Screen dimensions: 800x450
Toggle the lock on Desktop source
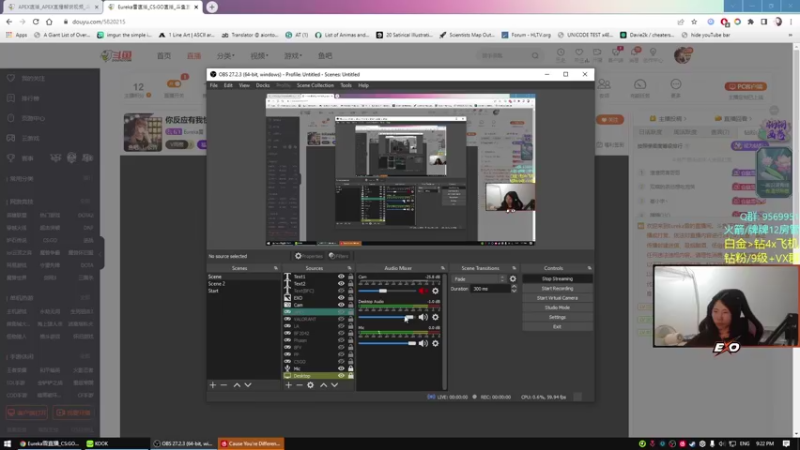coord(351,376)
